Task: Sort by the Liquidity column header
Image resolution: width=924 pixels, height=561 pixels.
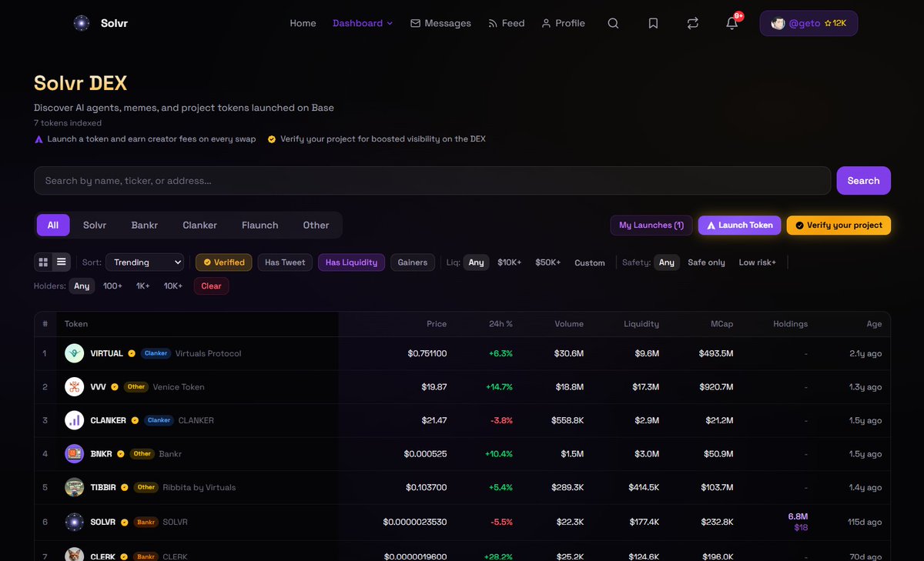Action: pyautogui.click(x=641, y=324)
